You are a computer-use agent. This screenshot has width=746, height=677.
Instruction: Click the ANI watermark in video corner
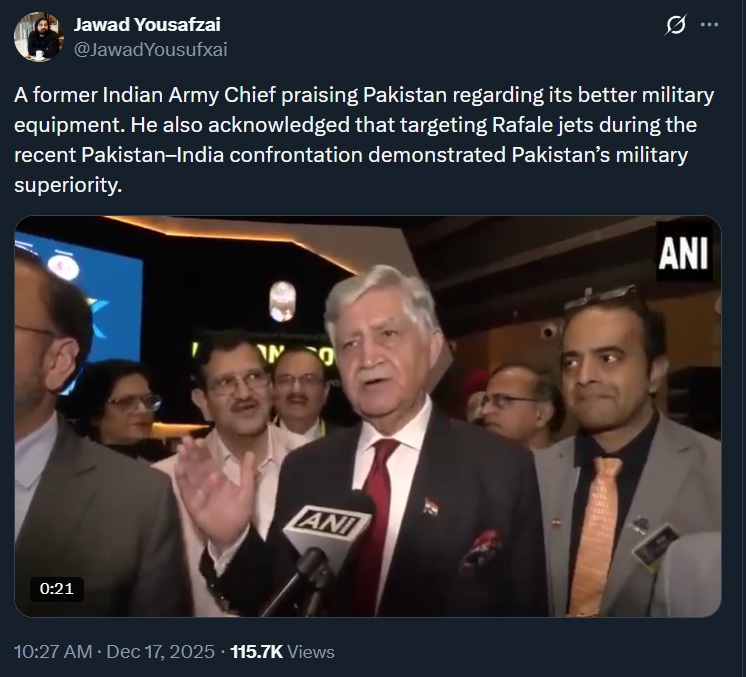coord(683,254)
